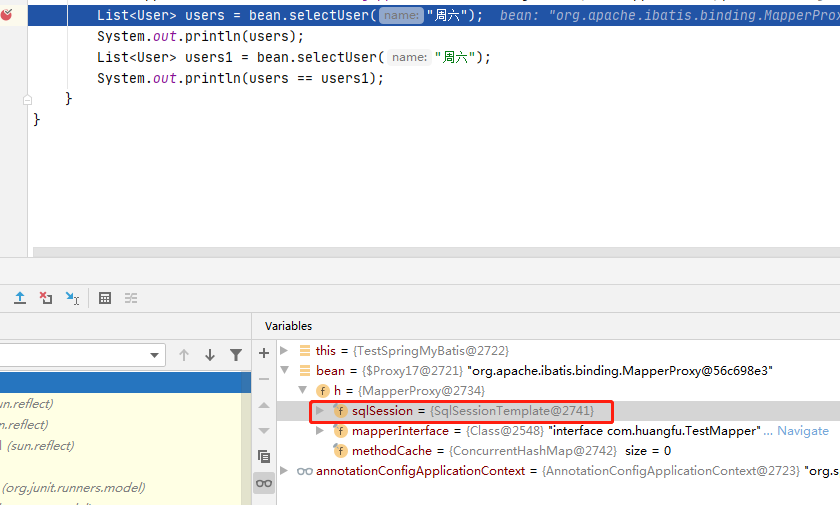Open the Evaluate Expression calculator icon
Viewport: 840px width, 505px height.
click(x=105, y=298)
